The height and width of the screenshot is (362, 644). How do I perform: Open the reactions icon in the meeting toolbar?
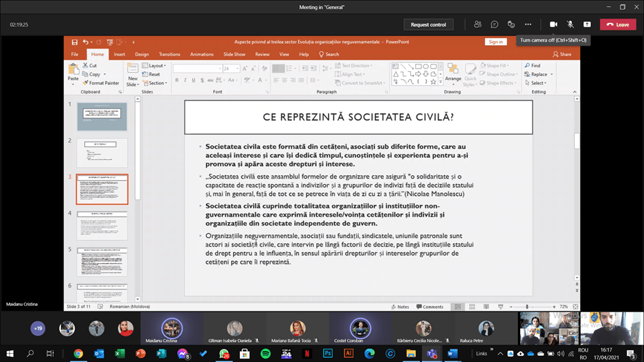(511, 24)
